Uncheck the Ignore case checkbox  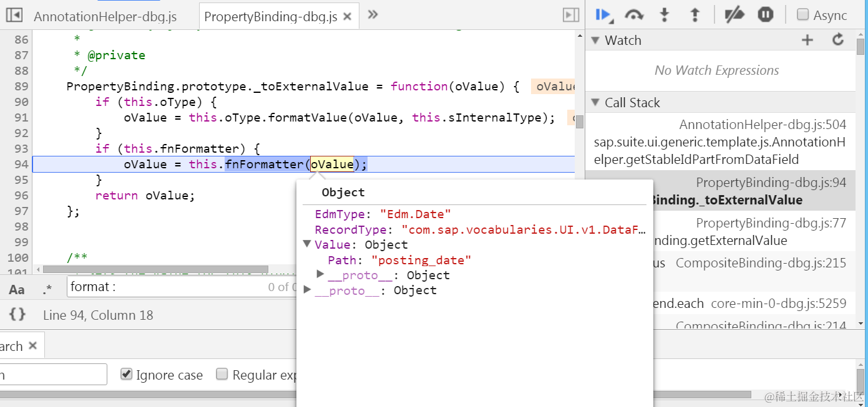tap(127, 374)
